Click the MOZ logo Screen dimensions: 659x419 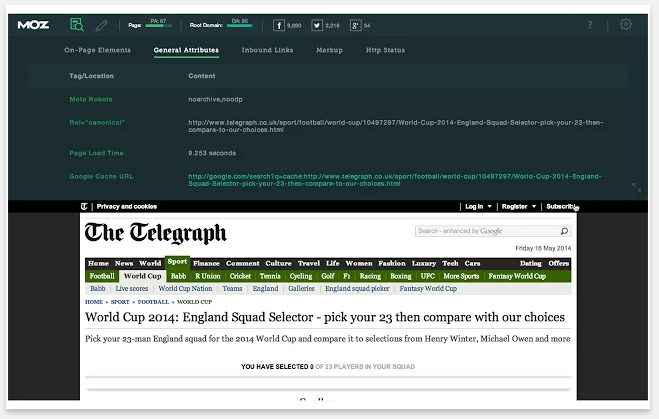coord(33,25)
